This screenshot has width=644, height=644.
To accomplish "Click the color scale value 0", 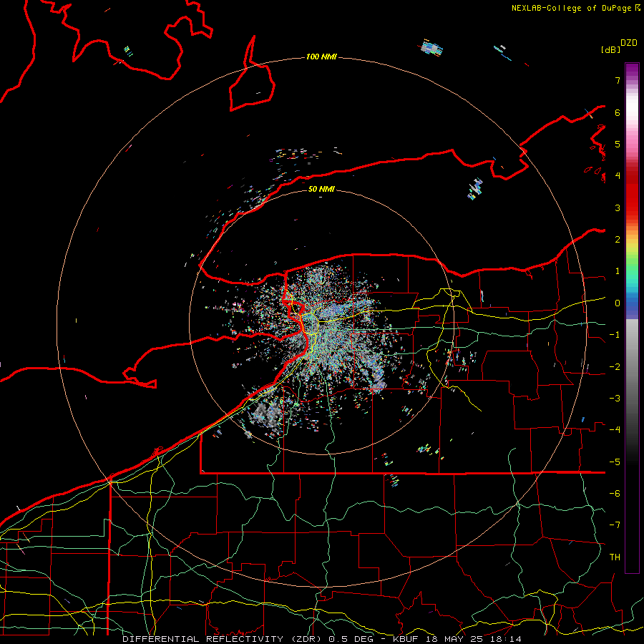I will (618, 303).
